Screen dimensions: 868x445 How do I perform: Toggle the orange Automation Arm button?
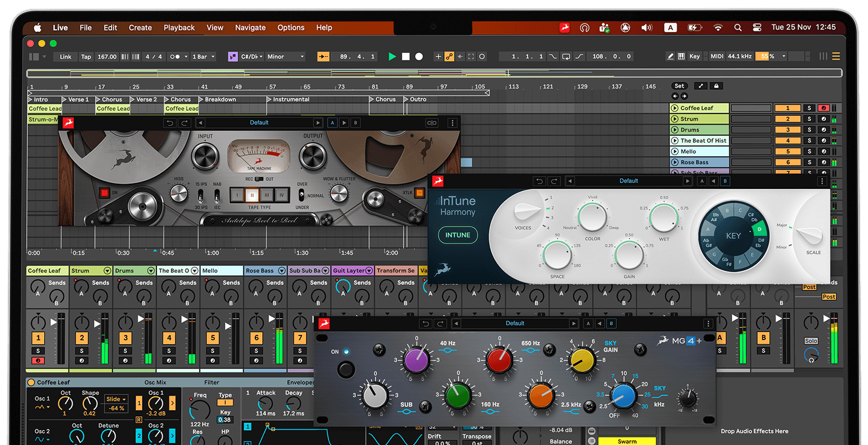449,56
